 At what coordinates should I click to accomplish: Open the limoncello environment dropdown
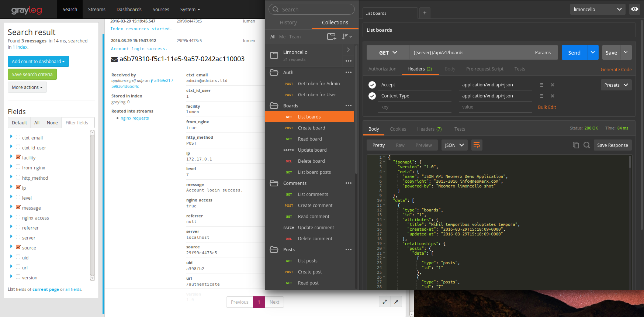[598, 9]
